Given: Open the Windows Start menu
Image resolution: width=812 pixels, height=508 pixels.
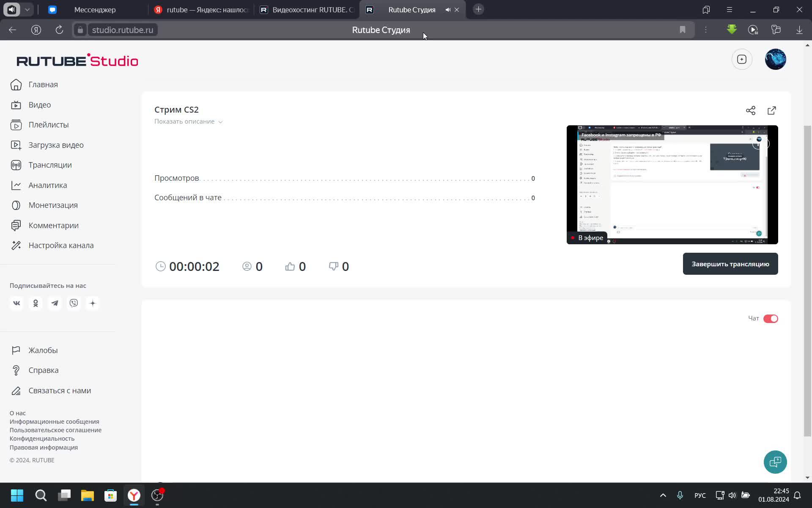Looking at the screenshot, I should click(x=17, y=495).
